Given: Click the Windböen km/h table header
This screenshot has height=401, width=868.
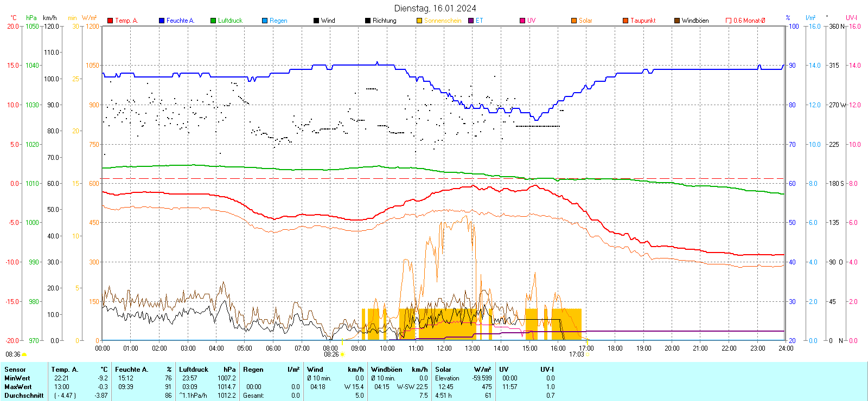Looking at the screenshot, I should click(x=399, y=370).
